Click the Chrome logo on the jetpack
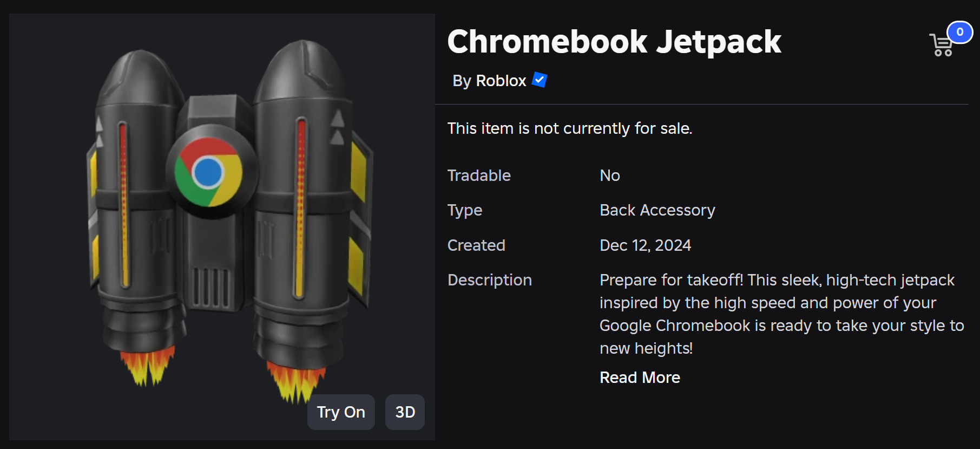Viewport: 980px width, 449px height. pos(208,172)
